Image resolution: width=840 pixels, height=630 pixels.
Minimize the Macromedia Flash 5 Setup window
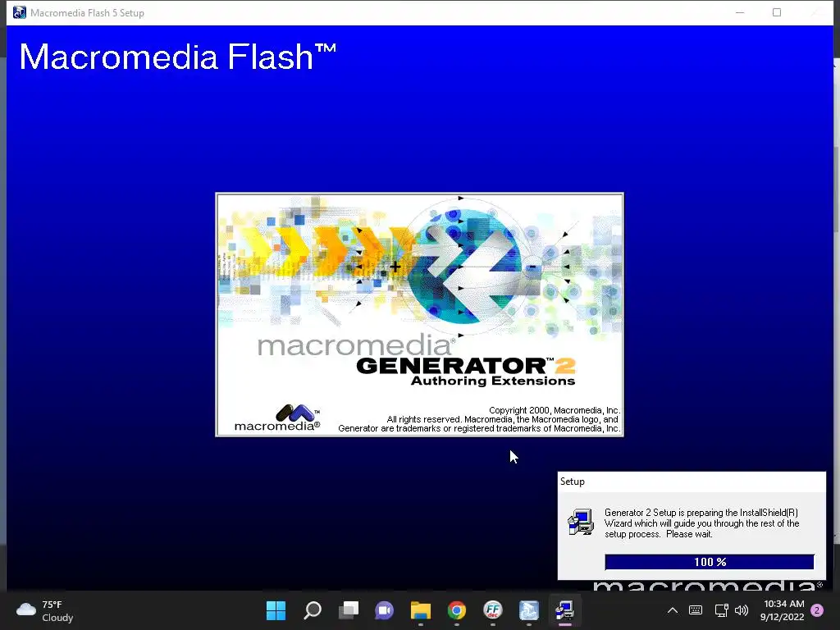[x=740, y=13]
